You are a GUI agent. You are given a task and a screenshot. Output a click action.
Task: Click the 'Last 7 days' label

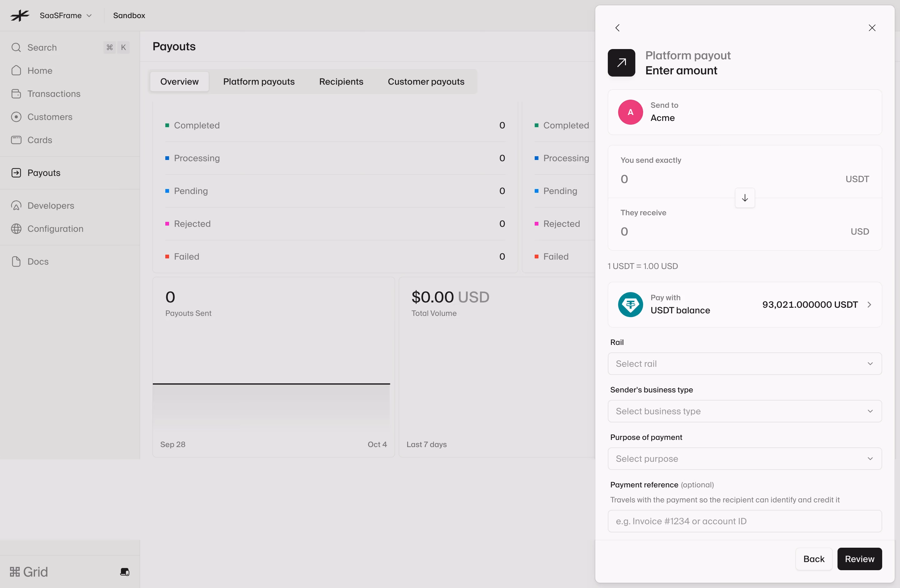(x=426, y=444)
